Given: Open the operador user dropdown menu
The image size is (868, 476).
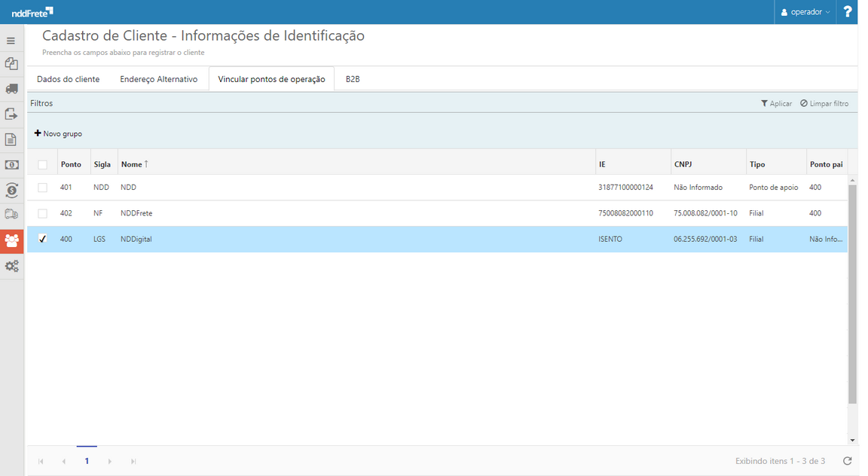Looking at the screenshot, I should (805, 11).
